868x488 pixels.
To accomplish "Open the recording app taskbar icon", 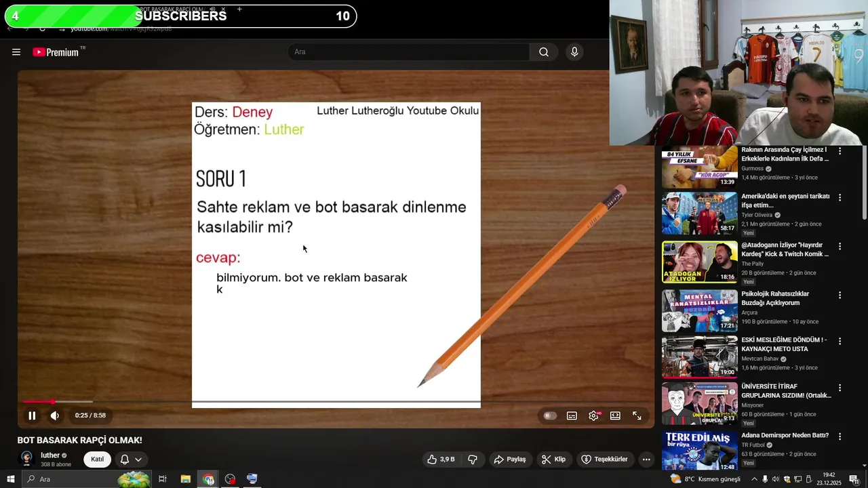I will [x=230, y=479].
